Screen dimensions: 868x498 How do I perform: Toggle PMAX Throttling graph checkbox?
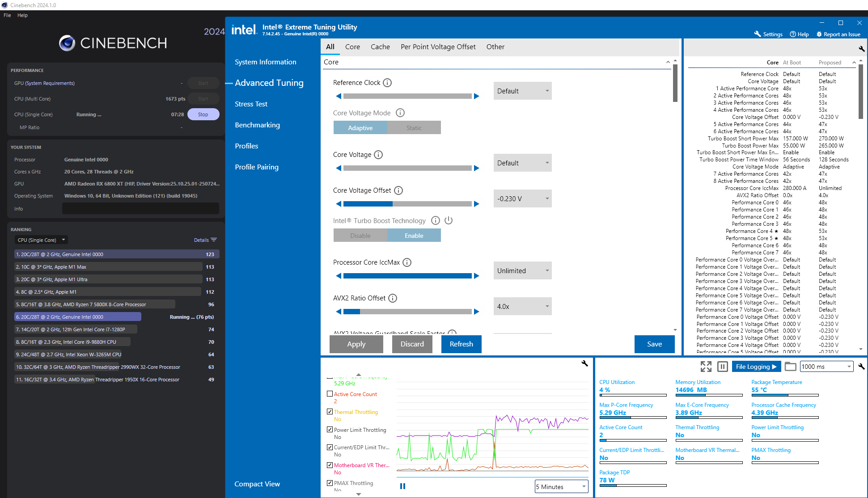(x=330, y=483)
